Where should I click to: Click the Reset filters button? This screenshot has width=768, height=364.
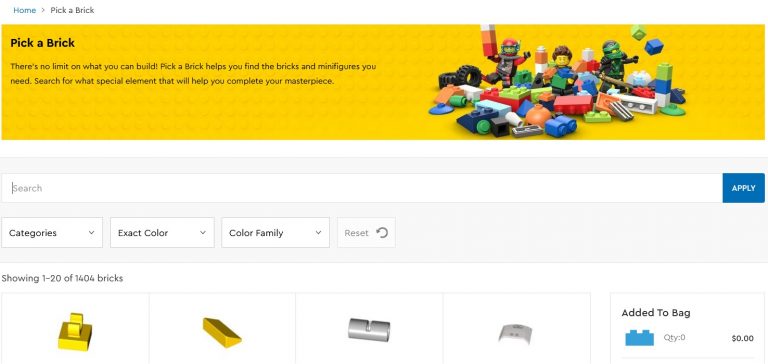coord(366,233)
